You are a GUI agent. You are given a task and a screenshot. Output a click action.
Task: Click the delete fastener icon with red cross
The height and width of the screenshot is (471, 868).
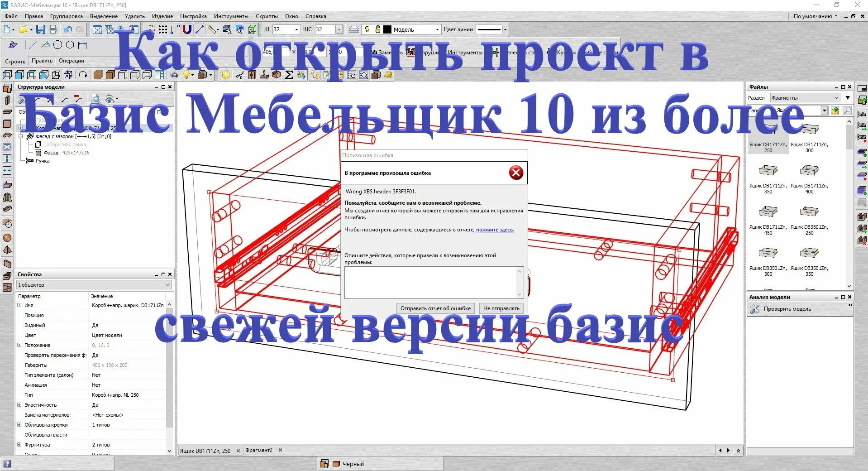(862, 138)
